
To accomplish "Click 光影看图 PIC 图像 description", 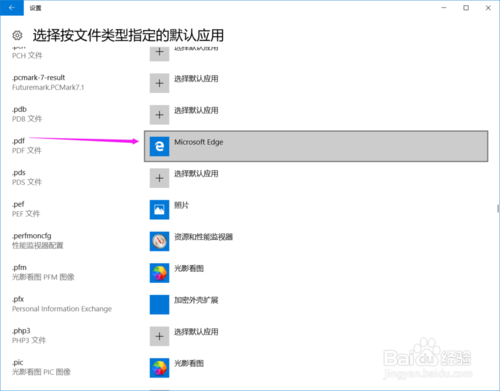I will [x=41, y=372].
